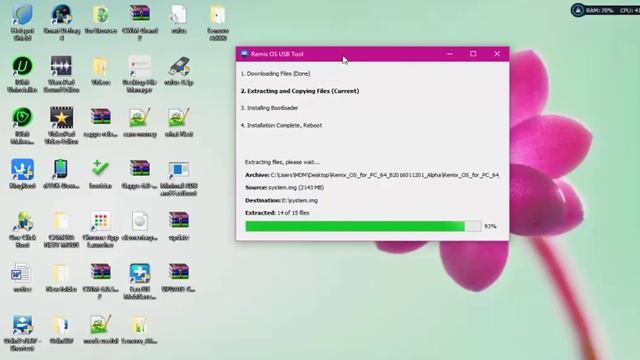Open the pale window shortcut beside the USB icon
The height and width of the screenshot is (360, 640).
pos(140,66)
